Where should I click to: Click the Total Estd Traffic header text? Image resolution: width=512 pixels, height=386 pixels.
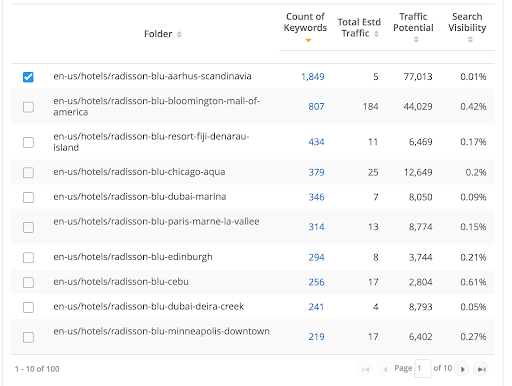coord(359,28)
